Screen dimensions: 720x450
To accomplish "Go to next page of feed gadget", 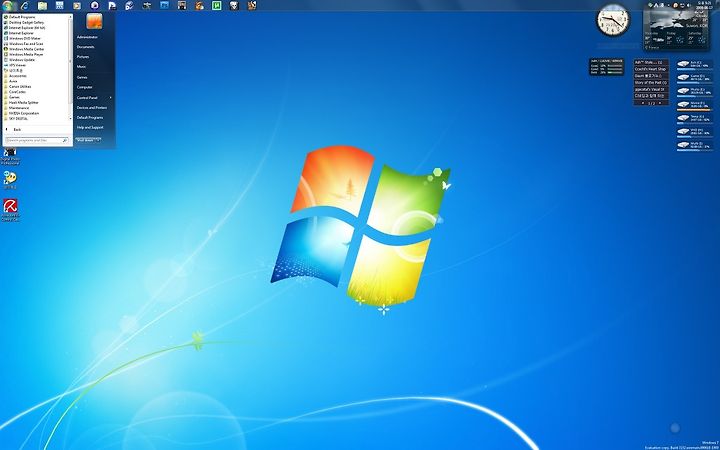I will coord(660,103).
